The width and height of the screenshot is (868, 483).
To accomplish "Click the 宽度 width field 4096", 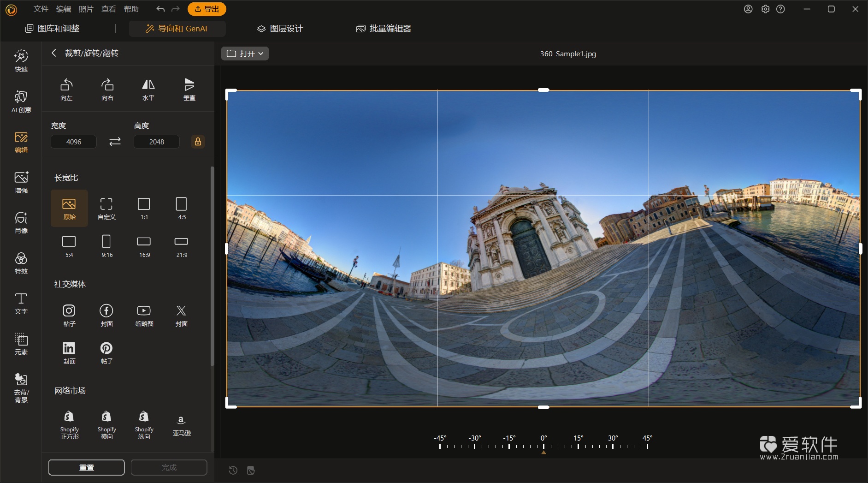I will [x=74, y=142].
